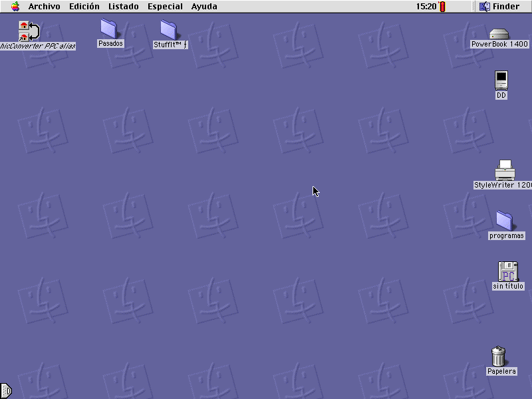Viewport: 532px width, 399px height.
Task: Select the GraphicConverter PPC alias icon
Action: click(29, 31)
